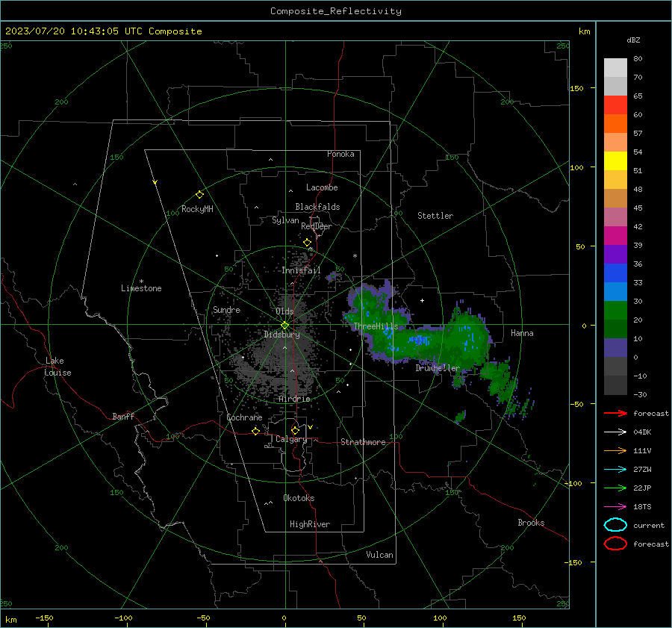Select the dark orange swatch above 57 dBZ
Screen dimensions: 672x628
615,123
